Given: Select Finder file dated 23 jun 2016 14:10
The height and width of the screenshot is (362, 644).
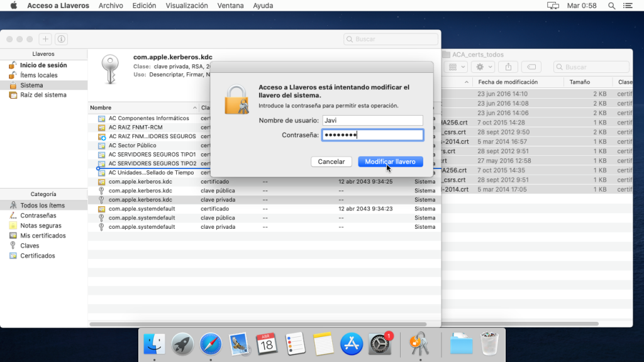Looking at the screenshot, I should pyautogui.click(x=537, y=94).
